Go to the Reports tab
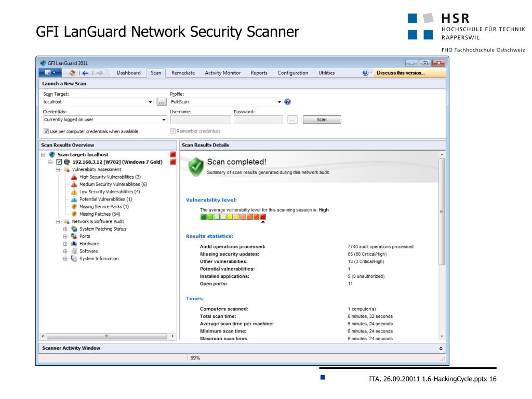The height and width of the screenshot is (399, 532). (x=259, y=73)
